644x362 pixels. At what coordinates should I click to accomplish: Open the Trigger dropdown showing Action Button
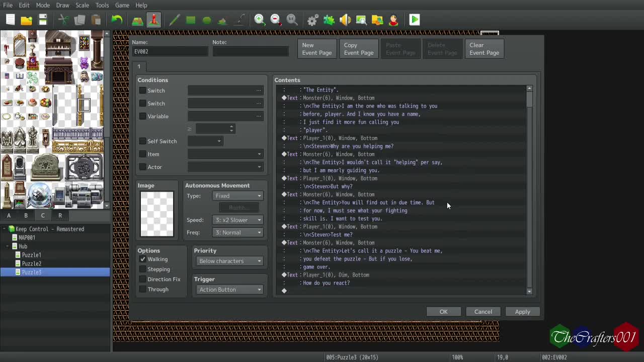click(229, 290)
